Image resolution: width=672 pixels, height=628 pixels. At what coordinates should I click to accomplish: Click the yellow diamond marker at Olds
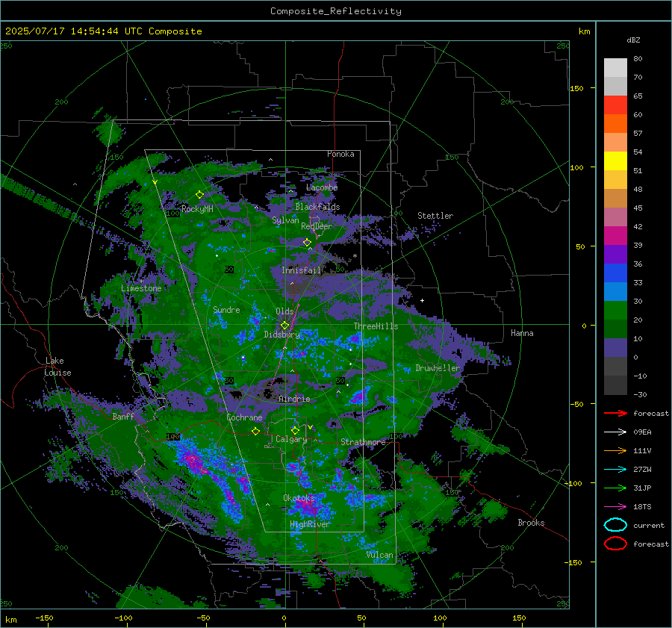[284, 326]
